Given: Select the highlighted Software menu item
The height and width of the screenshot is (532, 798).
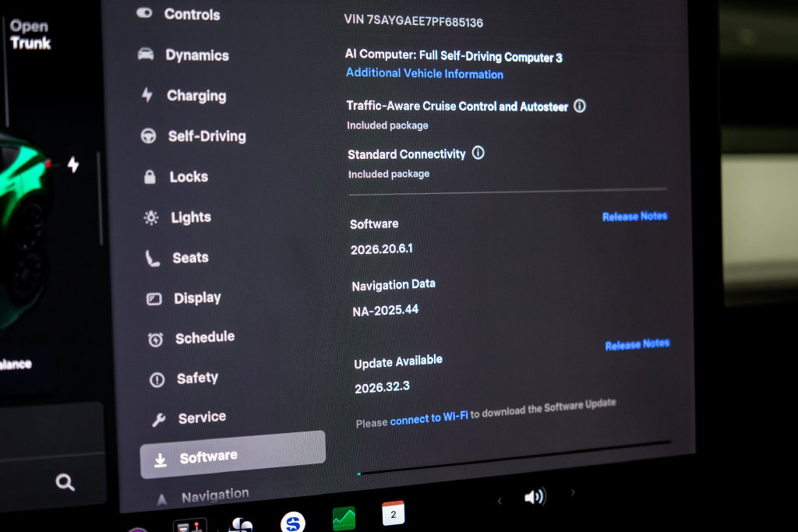Looking at the screenshot, I should (x=232, y=455).
